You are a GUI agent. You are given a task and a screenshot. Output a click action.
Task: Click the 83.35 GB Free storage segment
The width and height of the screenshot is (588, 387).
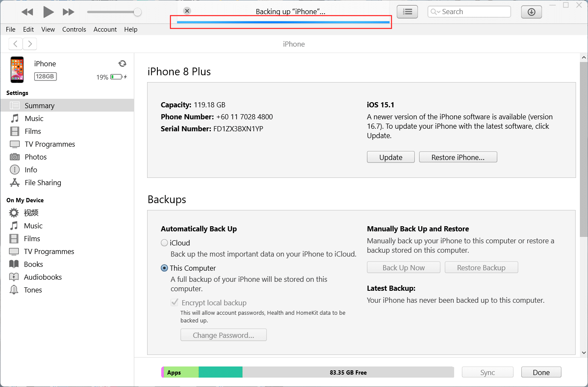click(x=348, y=372)
